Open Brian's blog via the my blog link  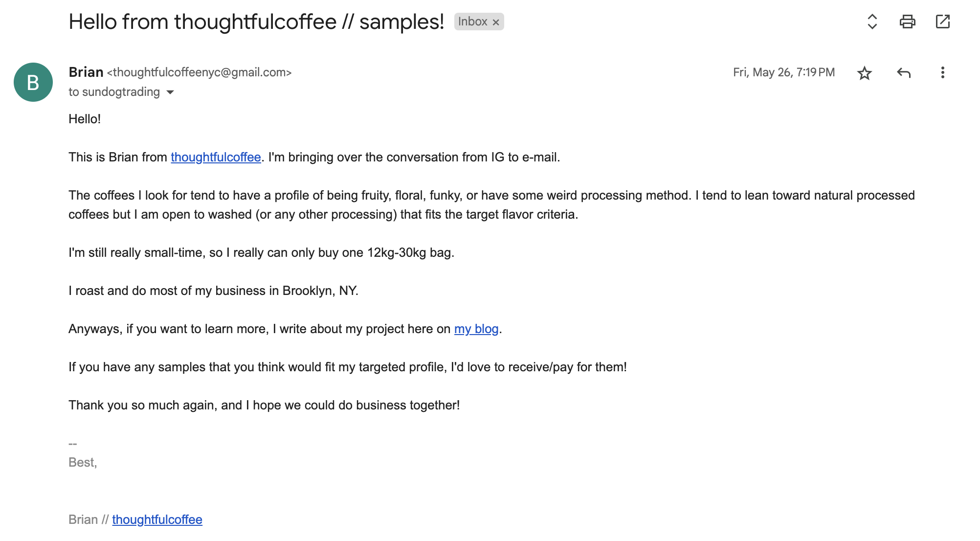[x=476, y=329]
